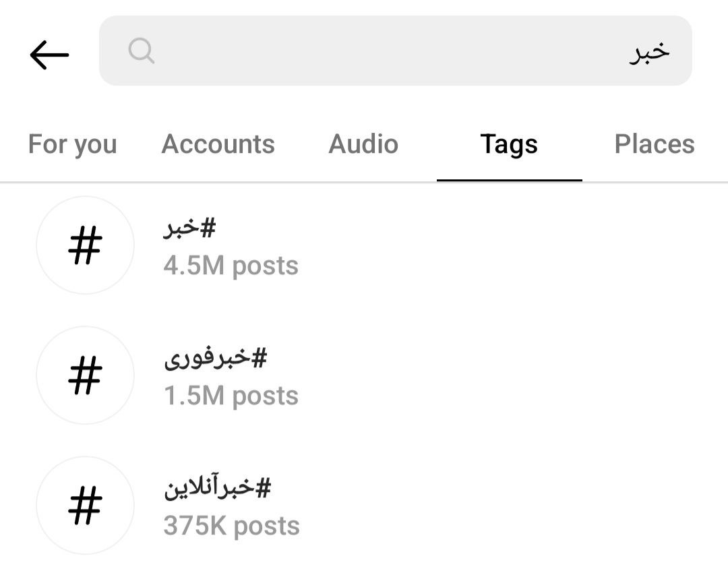This screenshot has height=575, width=728.
Task: Select the Audio tab
Action: pos(363,144)
